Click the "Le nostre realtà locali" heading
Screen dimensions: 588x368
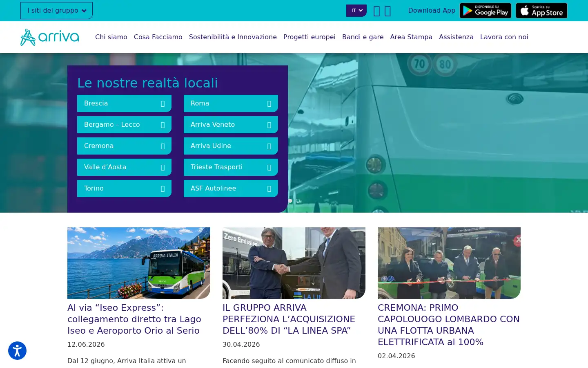point(147,83)
